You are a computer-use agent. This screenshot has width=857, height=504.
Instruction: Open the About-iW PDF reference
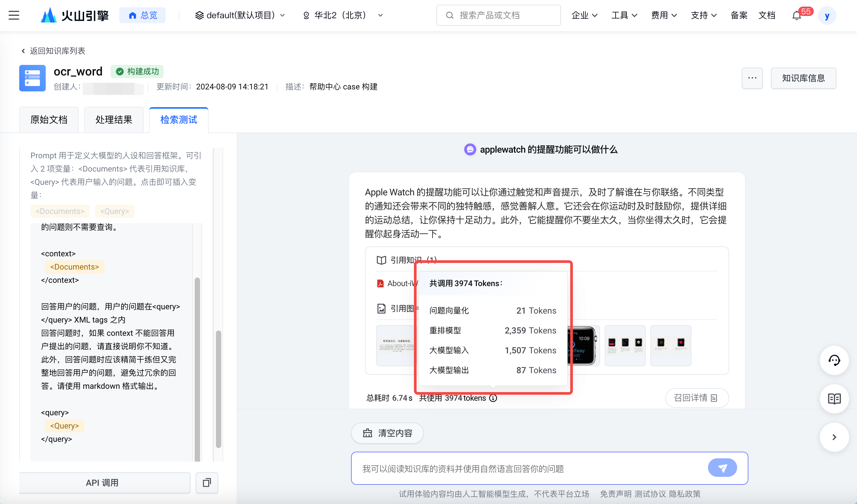398,283
